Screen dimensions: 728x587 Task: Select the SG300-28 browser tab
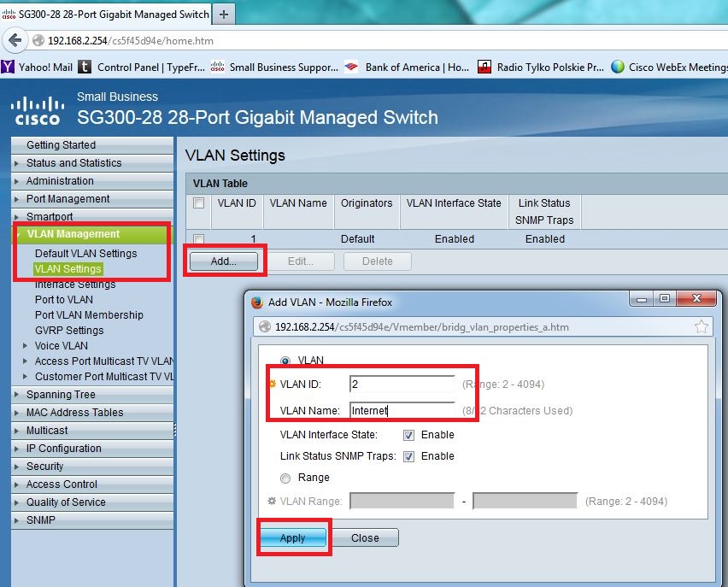[x=106, y=15]
